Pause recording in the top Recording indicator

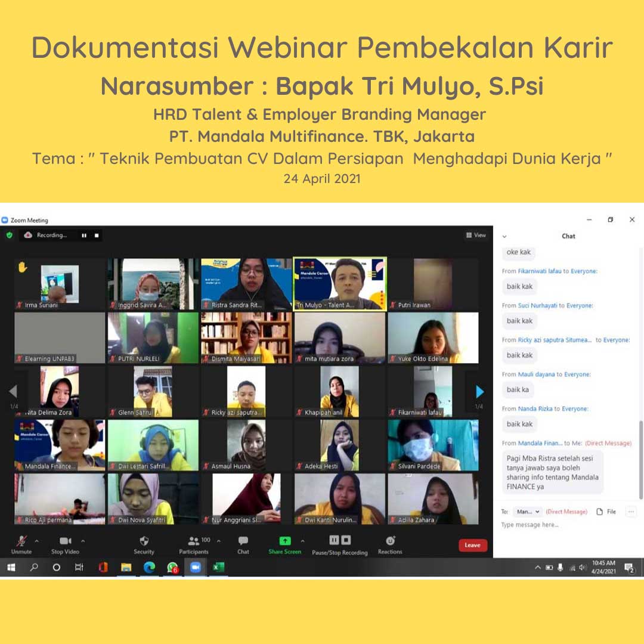(x=84, y=236)
